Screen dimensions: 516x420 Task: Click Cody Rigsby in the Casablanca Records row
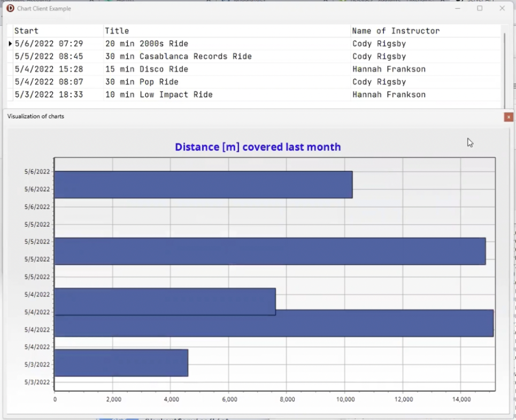point(379,56)
